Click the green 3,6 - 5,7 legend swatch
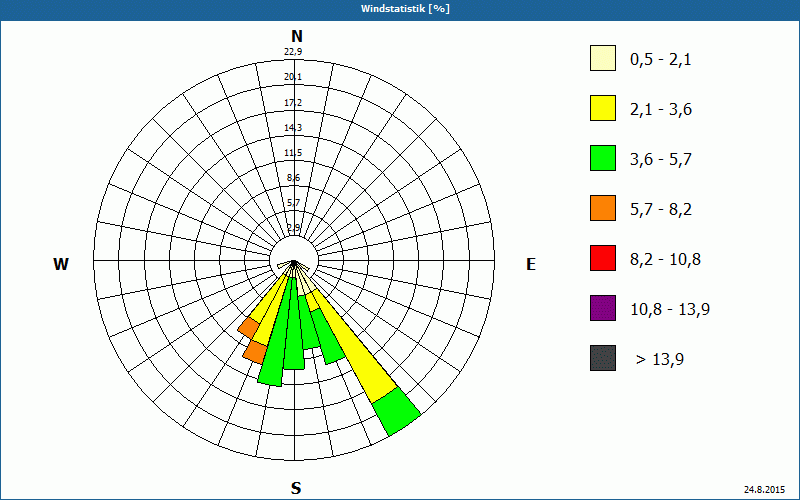Image resolution: width=800 pixels, height=500 pixels. click(603, 158)
